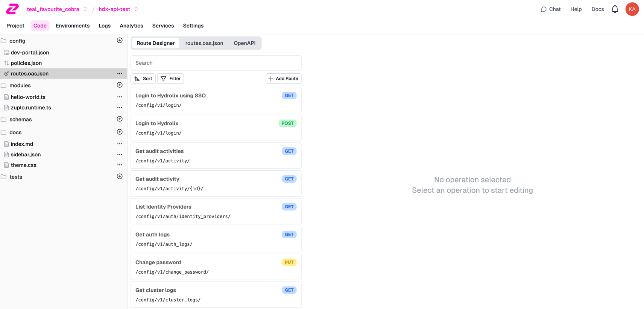Image resolution: width=644 pixels, height=309 pixels.
Task: Add a new file to tests folder
Action: click(x=120, y=176)
